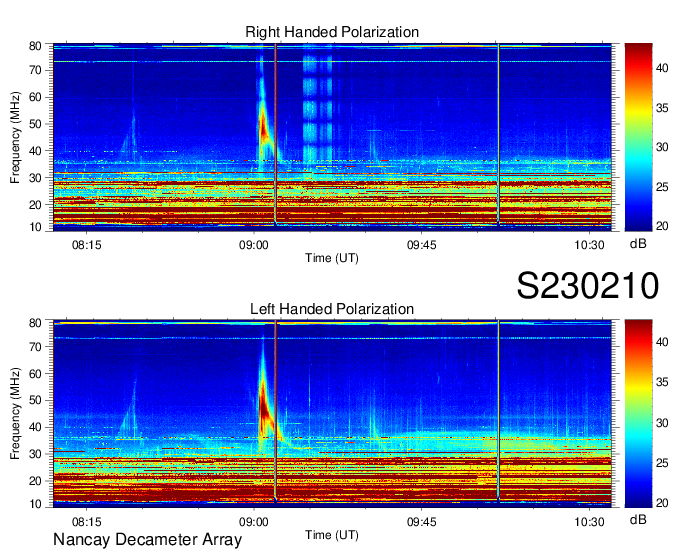Click the Left Handed plot color bar
680x552 pixels.
(638, 414)
